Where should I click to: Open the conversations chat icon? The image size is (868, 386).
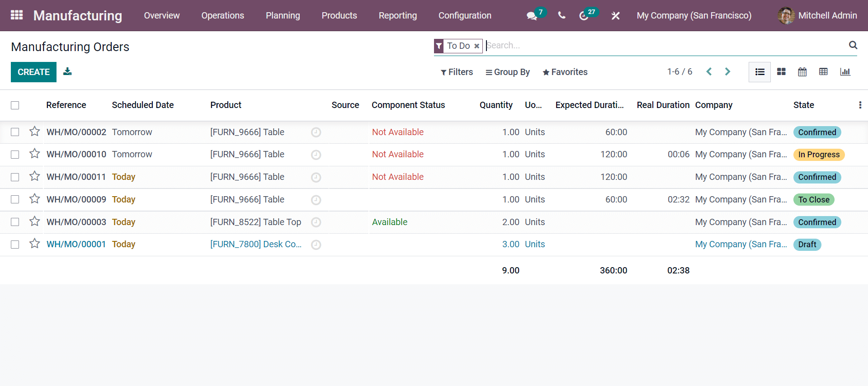click(x=532, y=16)
